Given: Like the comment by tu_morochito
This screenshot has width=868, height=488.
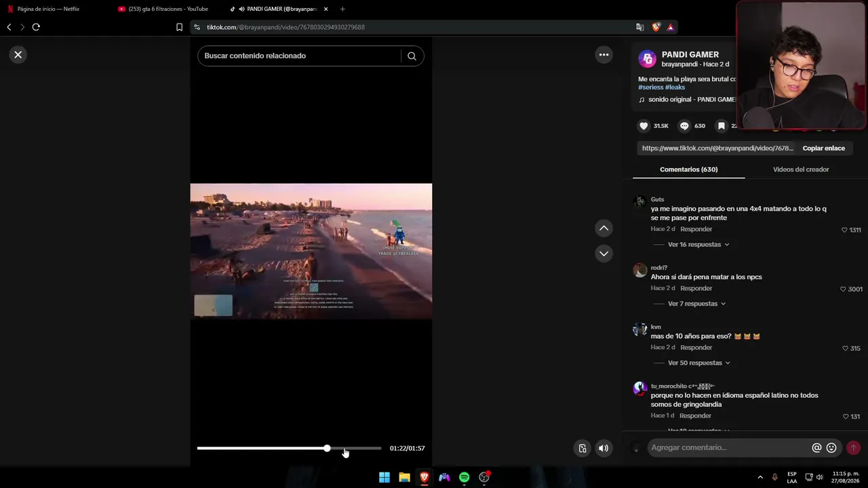Looking at the screenshot, I should click(845, 417).
